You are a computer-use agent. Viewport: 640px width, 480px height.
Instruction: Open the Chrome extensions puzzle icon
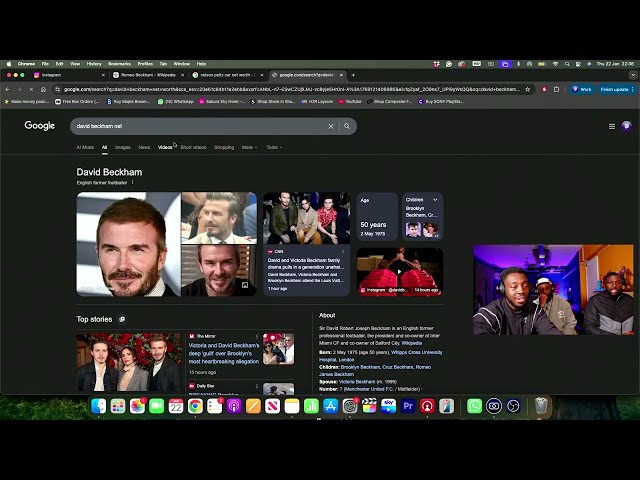(556, 89)
